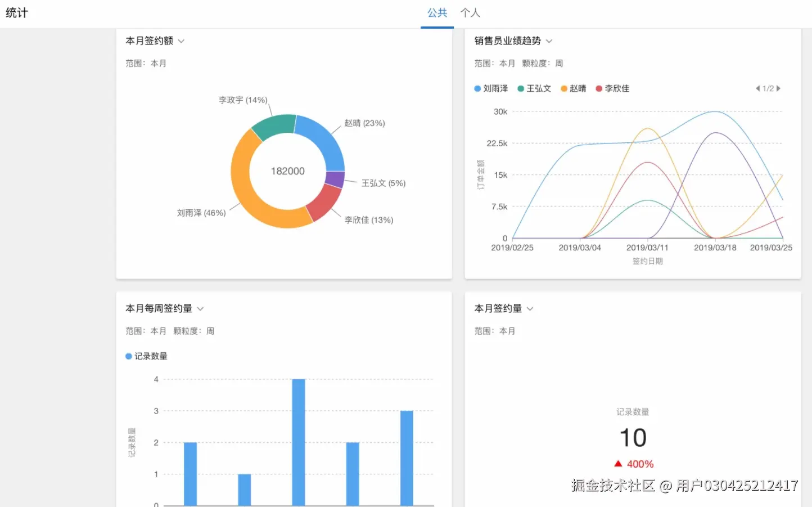Select the red 李欣佳 donut segment
This screenshot has width=812, height=507.
[x=326, y=203]
